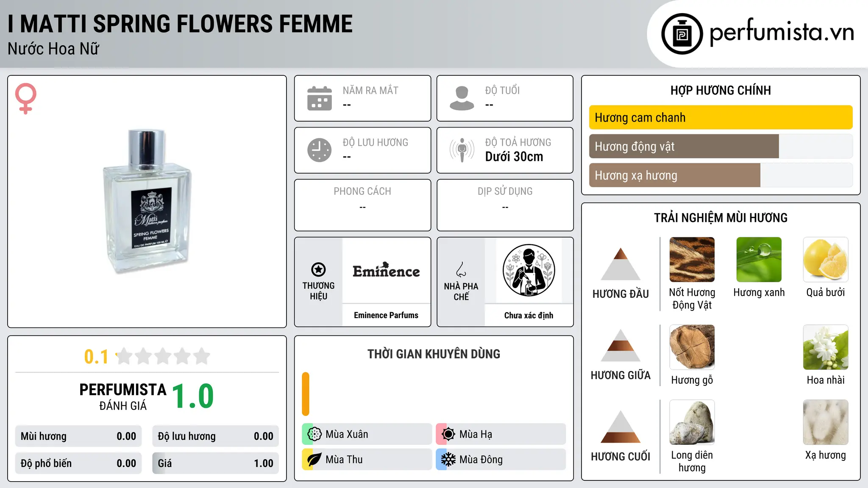The width and height of the screenshot is (868, 488).
Task: Click the Mùa Hạ sun icon
Action: (x=448, y=434)
